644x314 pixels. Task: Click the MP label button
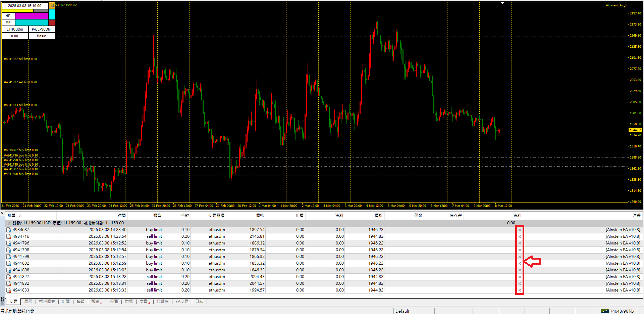pos(8,23)
